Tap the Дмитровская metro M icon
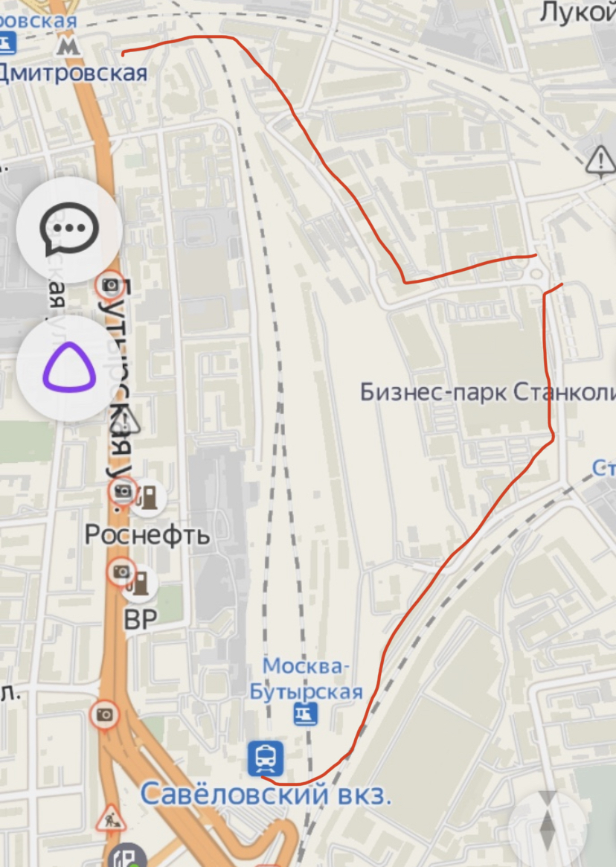This screenshot has width=616, height=867. pyautogui.click(x=68, y=46)
